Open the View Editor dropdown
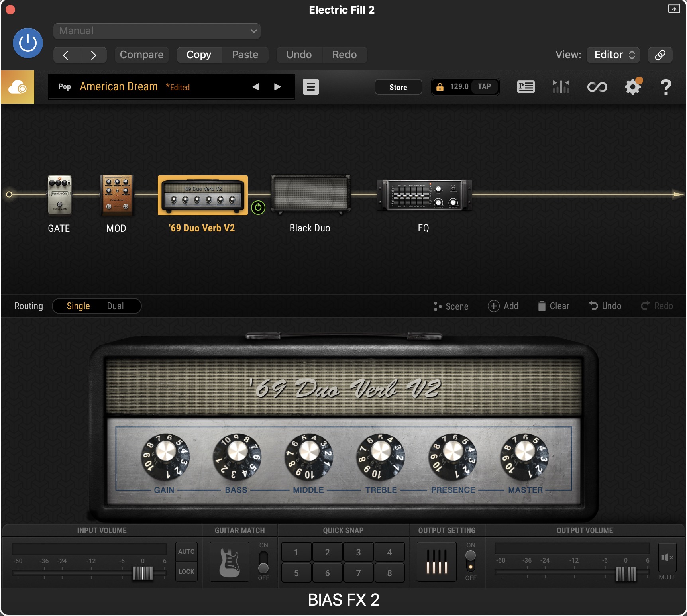The width and height of the screenshot is (687, 616). (x=613, y=55)
